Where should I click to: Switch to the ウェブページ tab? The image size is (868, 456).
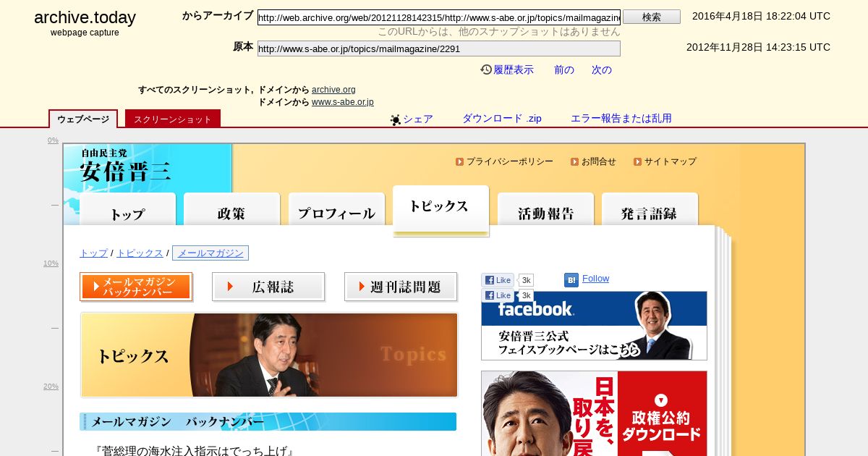click(83, 119)
